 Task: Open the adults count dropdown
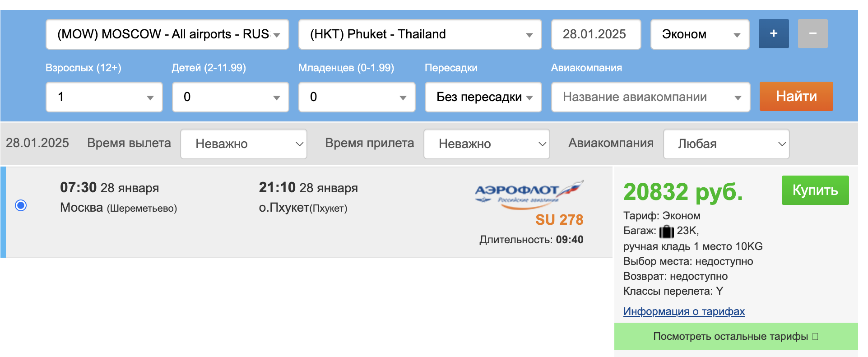[x=104, y=97]
